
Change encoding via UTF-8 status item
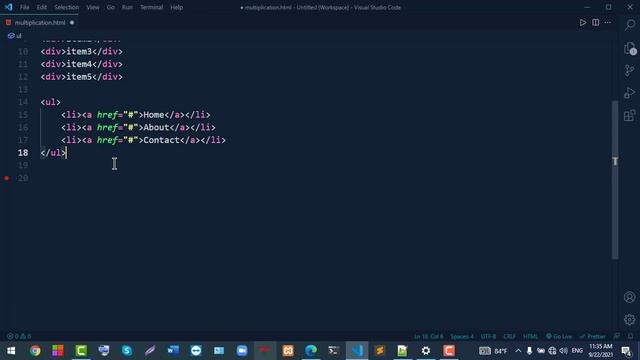(488, 336)
